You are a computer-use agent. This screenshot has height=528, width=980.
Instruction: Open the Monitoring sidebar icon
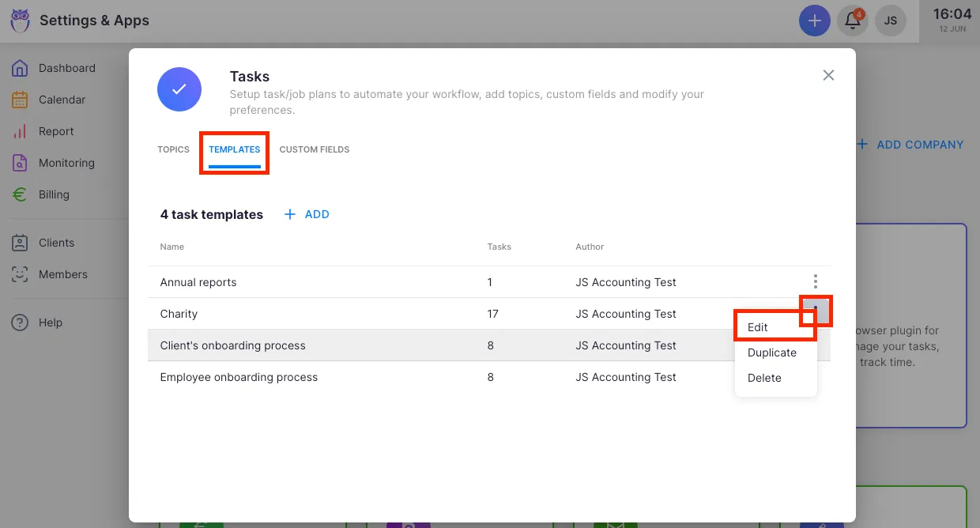[x=20, y=163]
